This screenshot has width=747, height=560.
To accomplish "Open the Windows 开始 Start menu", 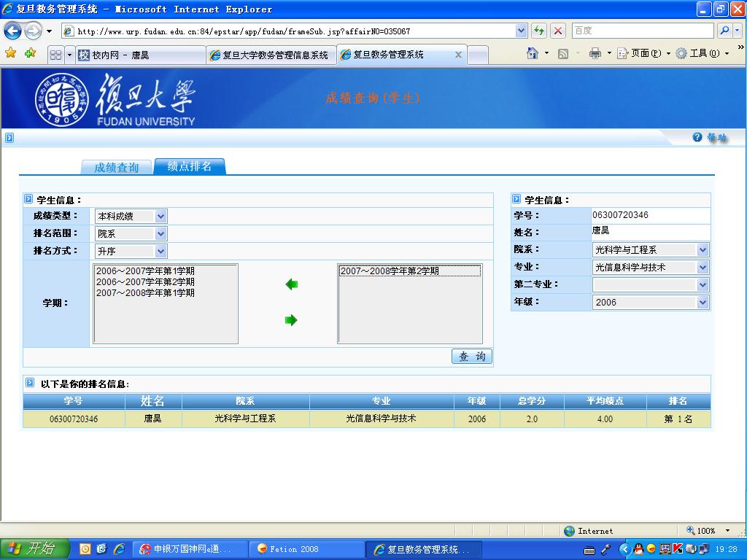I will pos(35,549).
